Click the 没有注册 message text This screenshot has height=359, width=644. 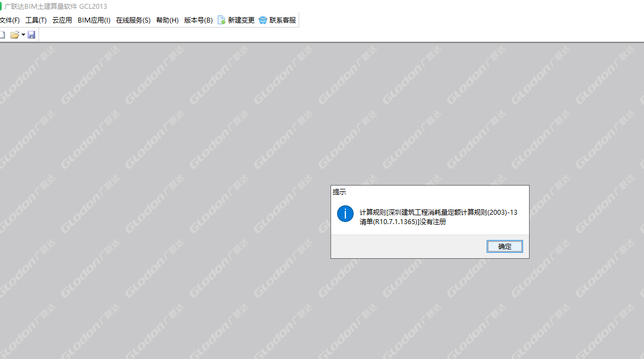click(x=432, y=222)
